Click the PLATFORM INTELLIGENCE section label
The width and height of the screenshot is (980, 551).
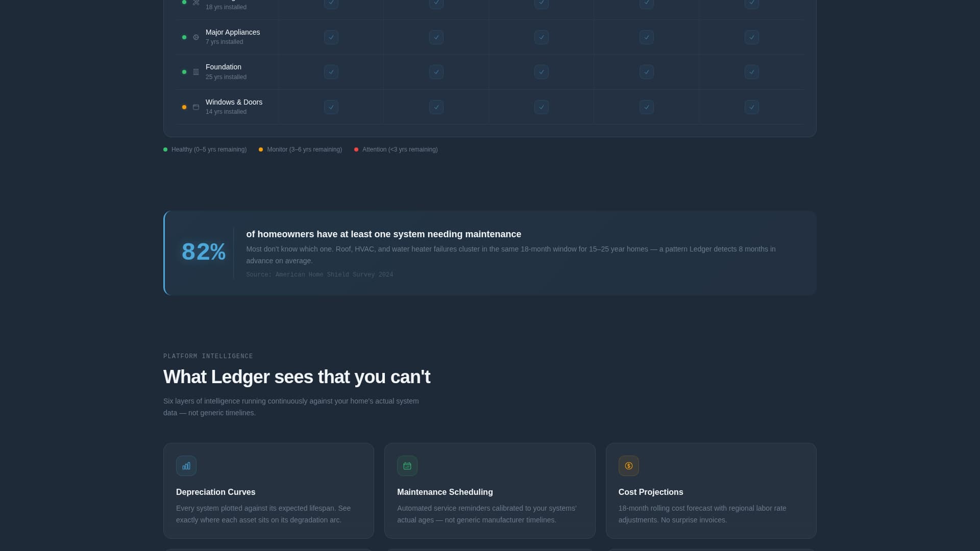click(x=208, y=356)
